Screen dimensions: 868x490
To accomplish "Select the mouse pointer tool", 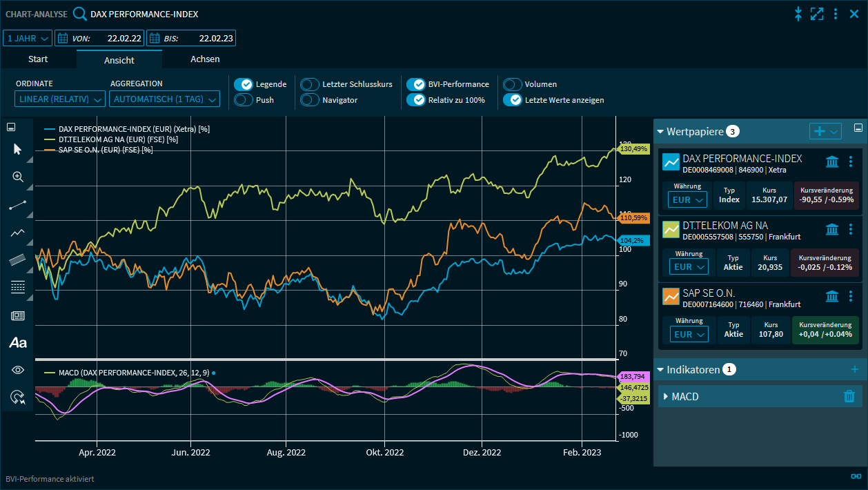I will coord(18,149).
